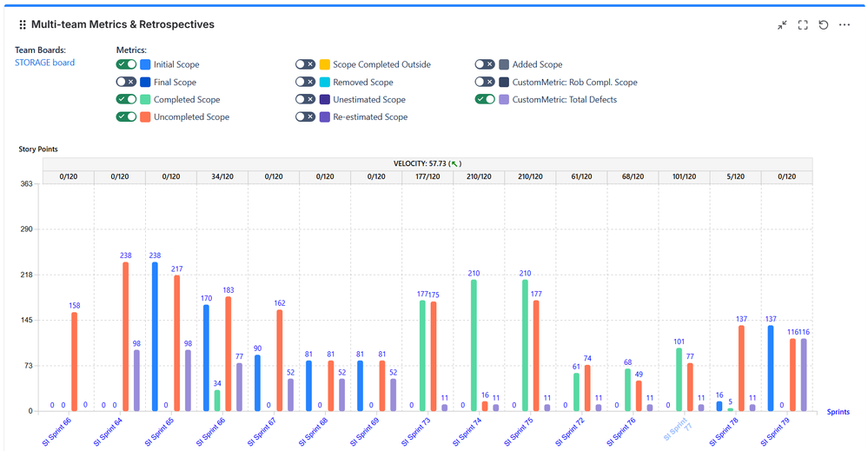Click the blue 238 bar in Sprint 65
Image resolution: width=868 pixels, height=451 pixels.
click(155, 336)
